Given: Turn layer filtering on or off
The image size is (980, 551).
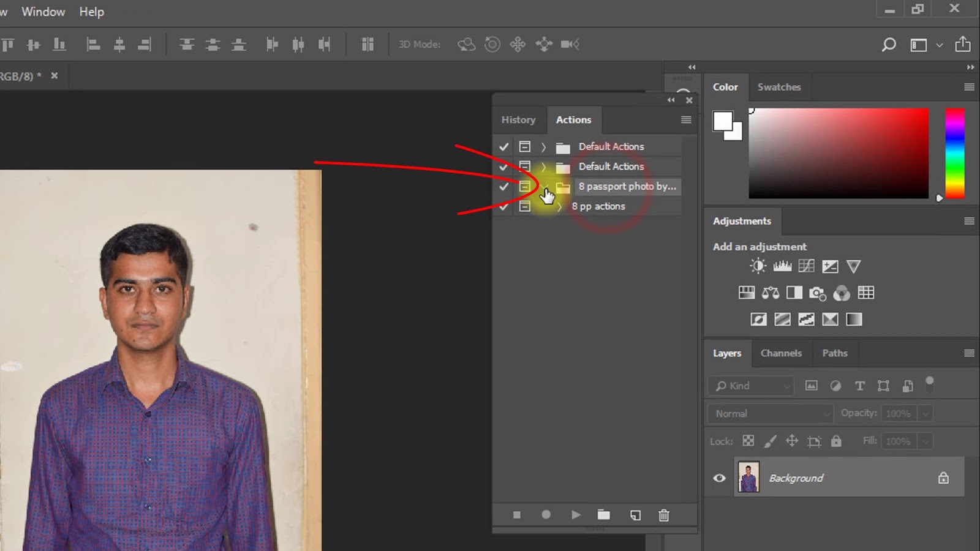Looking at the screenshot, I should (929, 383).
